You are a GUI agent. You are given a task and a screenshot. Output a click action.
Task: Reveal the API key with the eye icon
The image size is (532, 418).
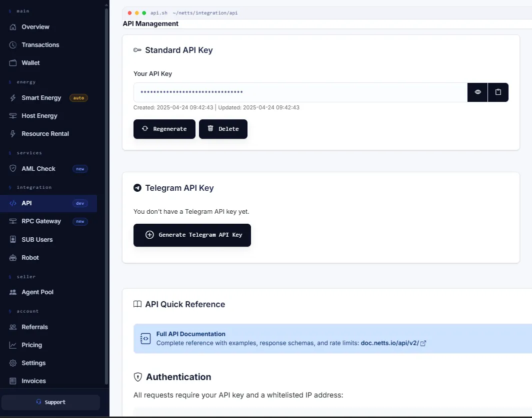tap(477, 92)
